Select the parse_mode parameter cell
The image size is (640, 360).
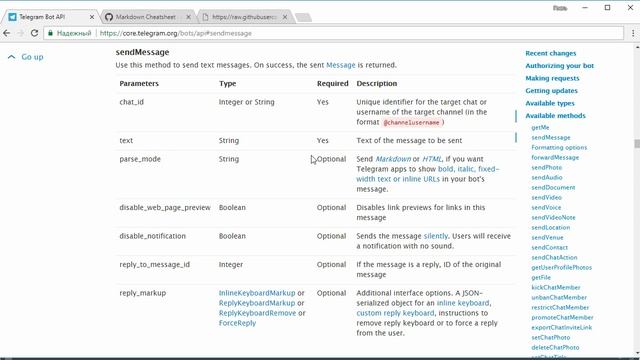point(140,159)
